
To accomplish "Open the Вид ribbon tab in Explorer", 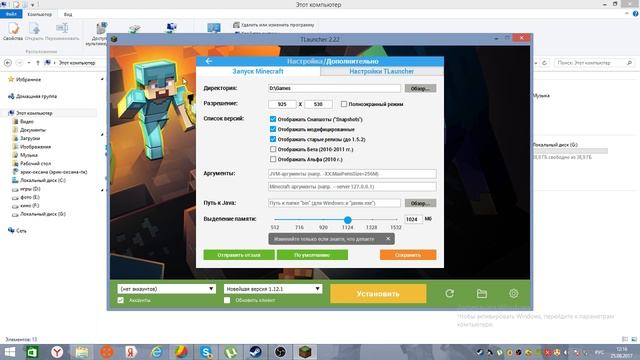I will [68, 14].
